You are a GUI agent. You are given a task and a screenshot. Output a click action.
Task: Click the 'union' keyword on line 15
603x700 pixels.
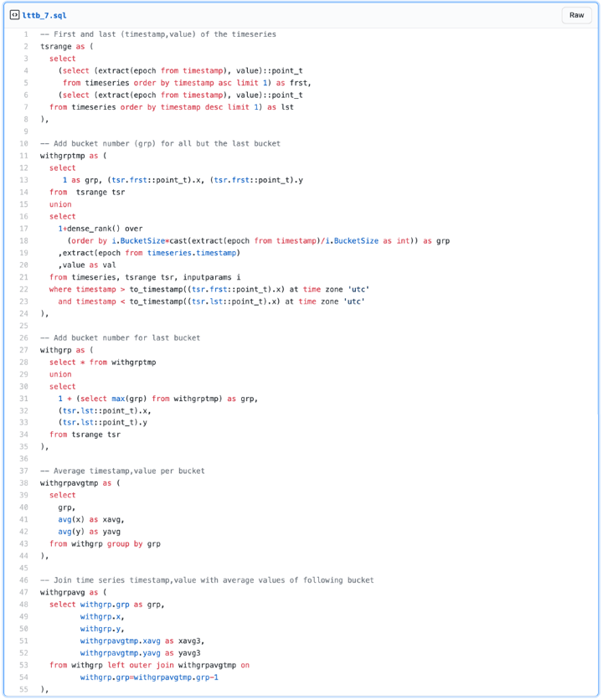(60, 204)
